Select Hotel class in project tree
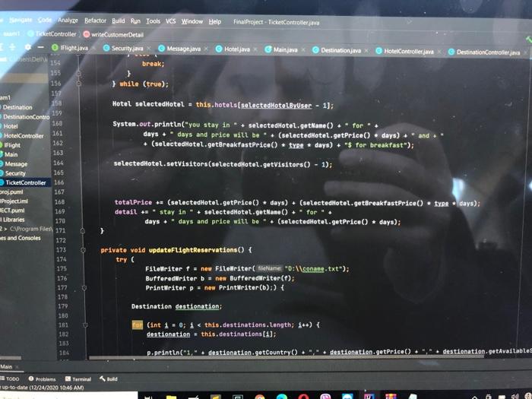The height and width of the screenshot is (399, 532). [x=9, y=126]
